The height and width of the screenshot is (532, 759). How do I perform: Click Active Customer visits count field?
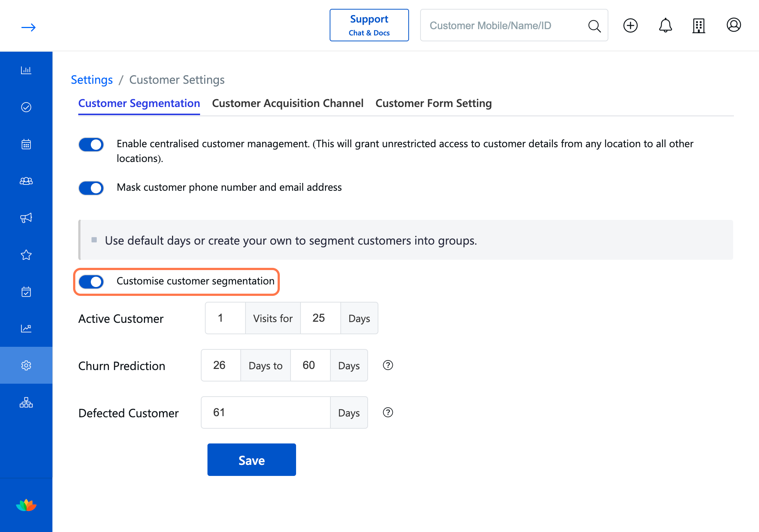(x=225, y=318)
